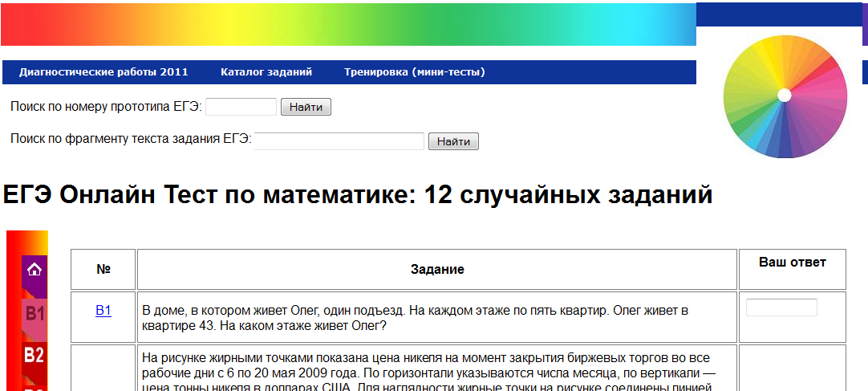Click the № column header cell
Screen dimensions: 868x391
point(103,270)
